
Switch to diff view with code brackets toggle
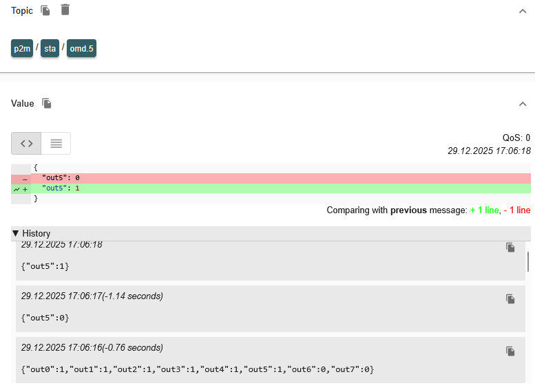tap(26, 143)
